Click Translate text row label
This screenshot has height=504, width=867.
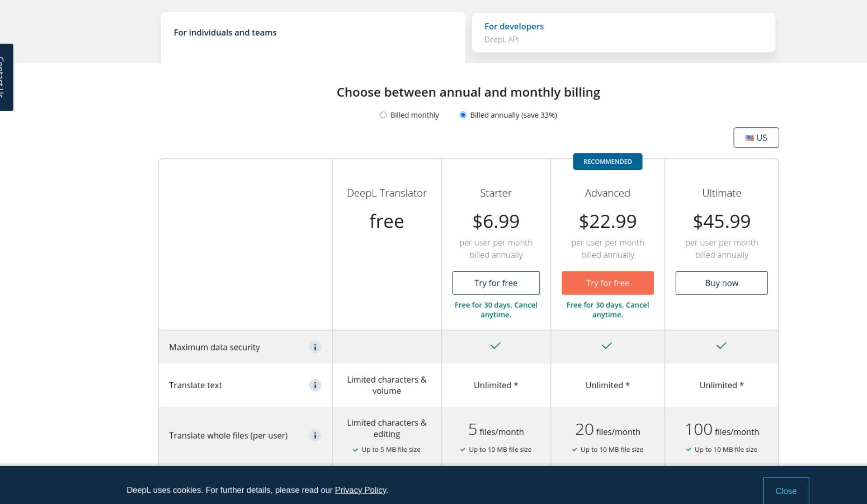point(196,385)
